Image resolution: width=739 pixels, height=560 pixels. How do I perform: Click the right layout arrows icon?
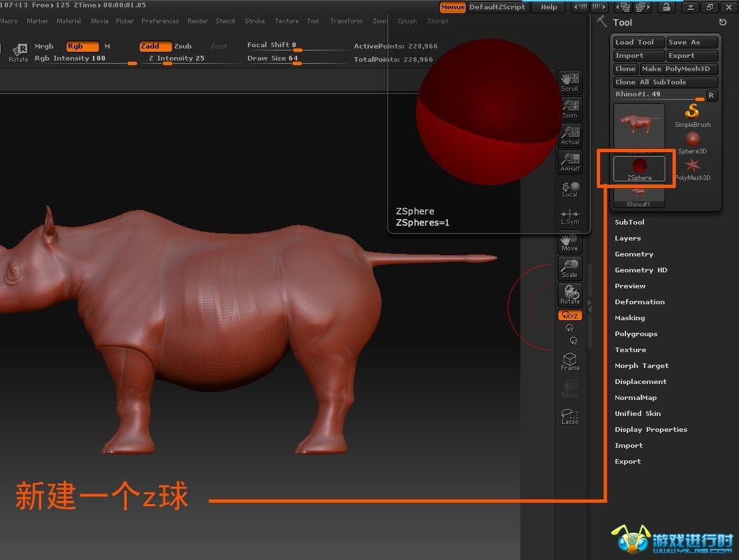pyautogui.click(x=599, y=7)
